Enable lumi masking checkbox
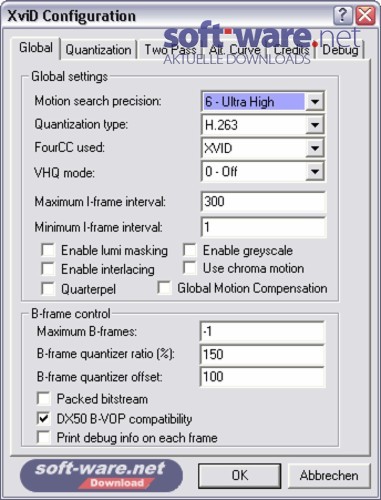Viewport: 381px width, 500px height. click(x=48, y=250)
